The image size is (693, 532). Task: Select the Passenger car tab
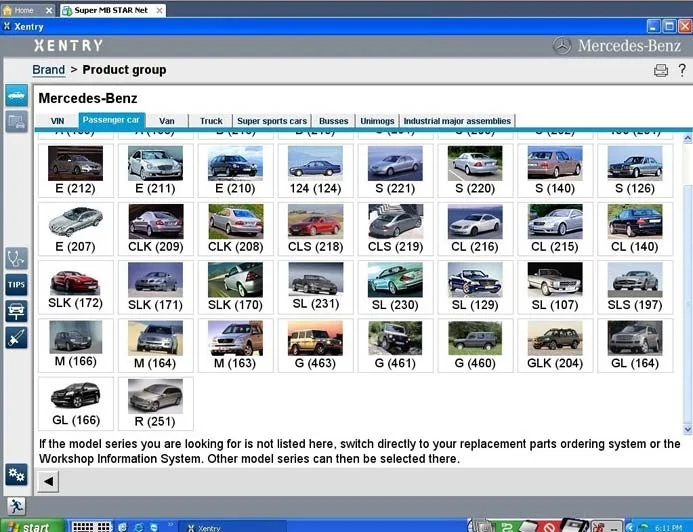pyautogui.click(x=111, y=120)
